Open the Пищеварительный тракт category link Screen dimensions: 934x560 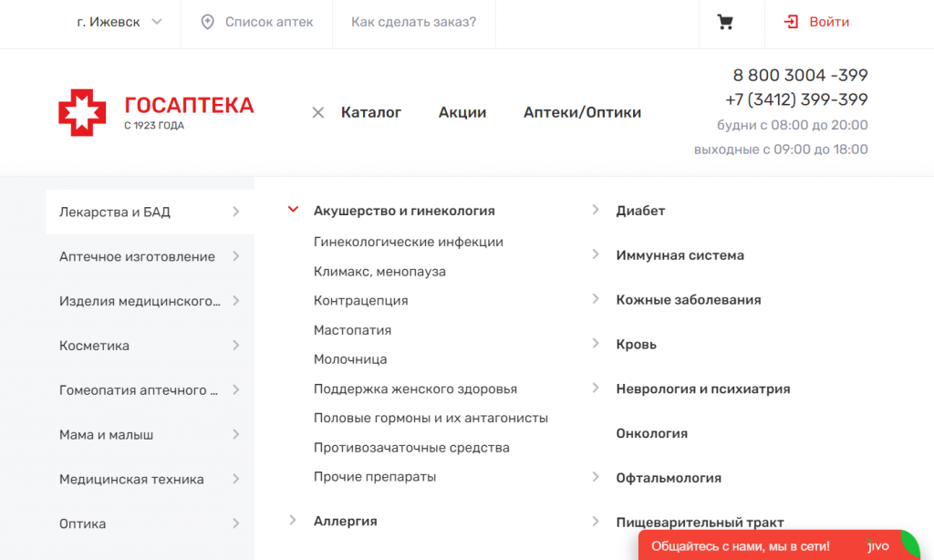[700, 523]
